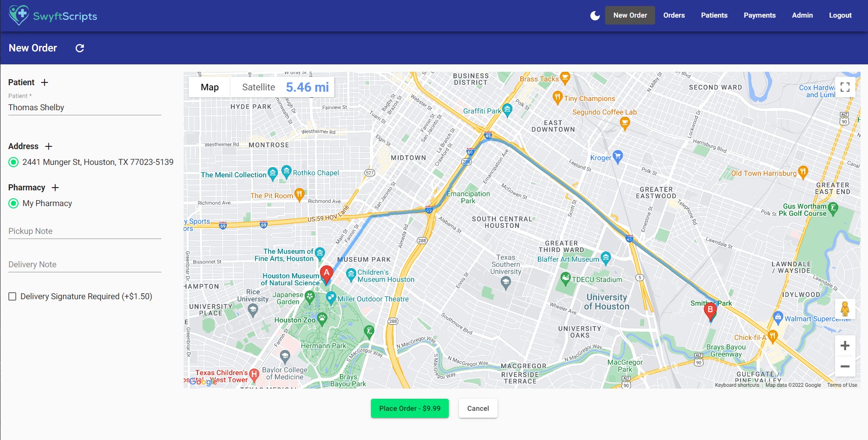The height and width of the screenshot is (440, 868).
Task: Refresh the New Order form
Action: click(80, 48)
